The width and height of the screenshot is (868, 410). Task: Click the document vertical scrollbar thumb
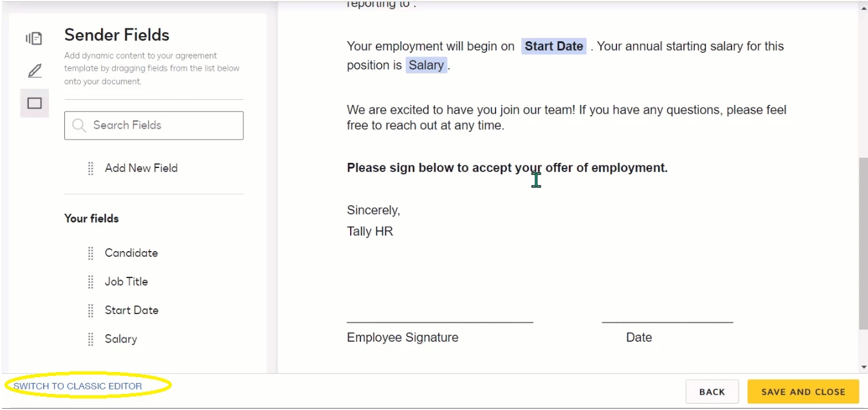pos(863,243)
